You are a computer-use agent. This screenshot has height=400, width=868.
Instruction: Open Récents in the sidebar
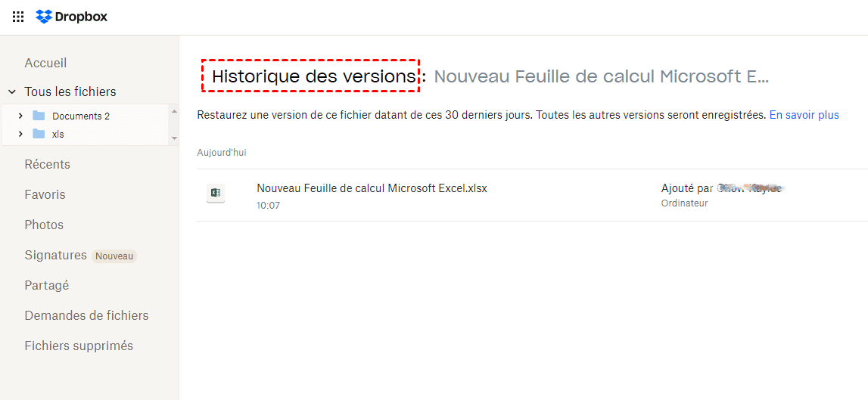pyautogui.click(x=47, y=164)
